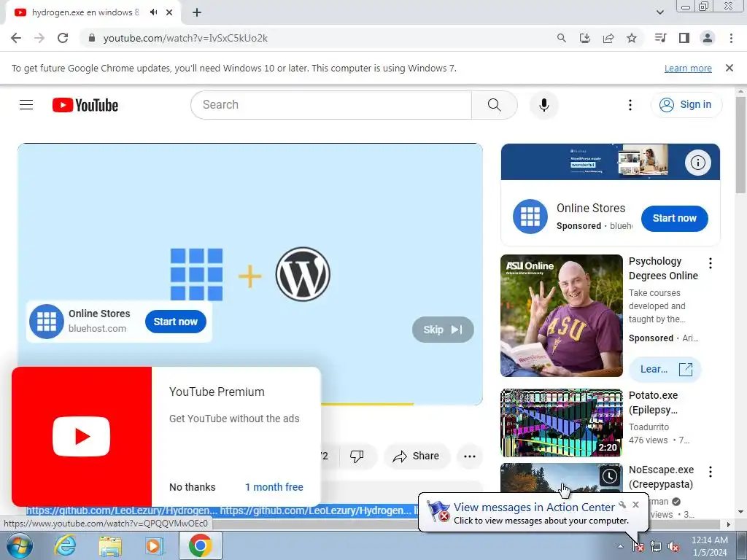Expand the tab search chevron
This screenshot has height=560, width=747.
coord(659,12)
